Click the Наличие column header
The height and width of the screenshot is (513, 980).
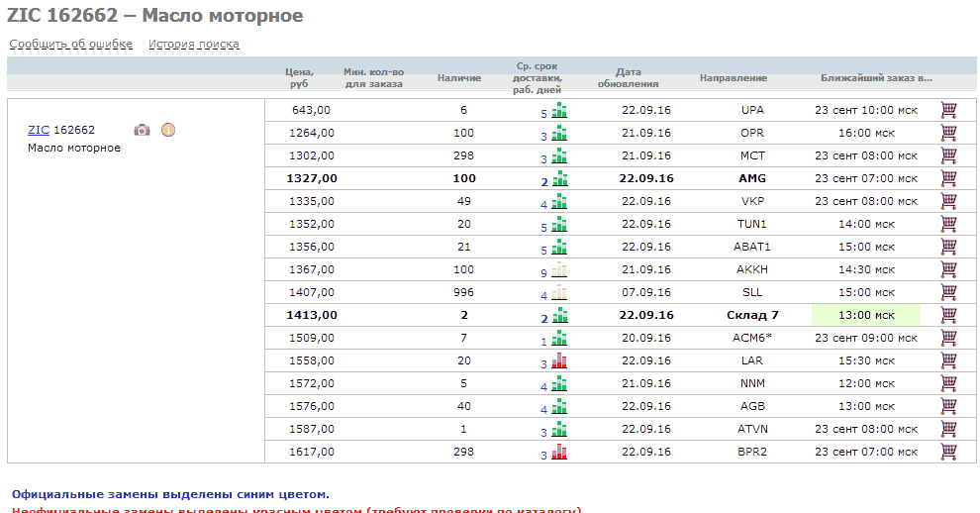pyautogui.click(x=459, y=78)
